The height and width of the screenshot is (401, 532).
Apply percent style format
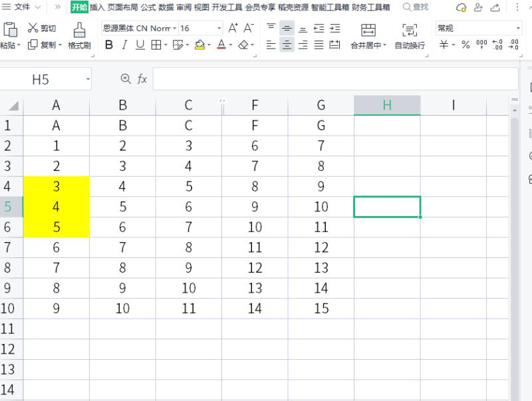pos(466,45)
